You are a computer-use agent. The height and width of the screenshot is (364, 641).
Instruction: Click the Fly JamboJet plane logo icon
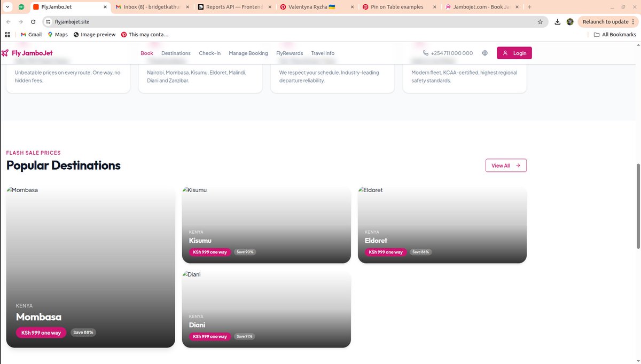(x=5, y=53)
